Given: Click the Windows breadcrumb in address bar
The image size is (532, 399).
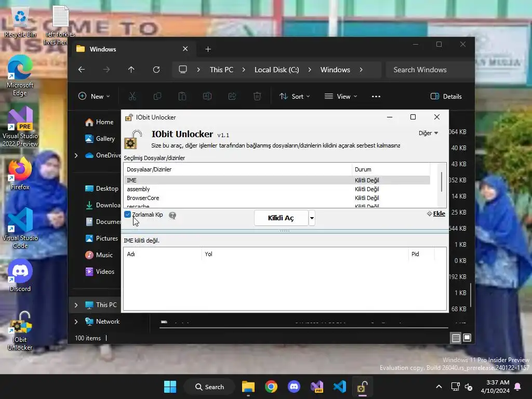Looking at the screenshot, I should pyautogui.click(x=335, y=70).
